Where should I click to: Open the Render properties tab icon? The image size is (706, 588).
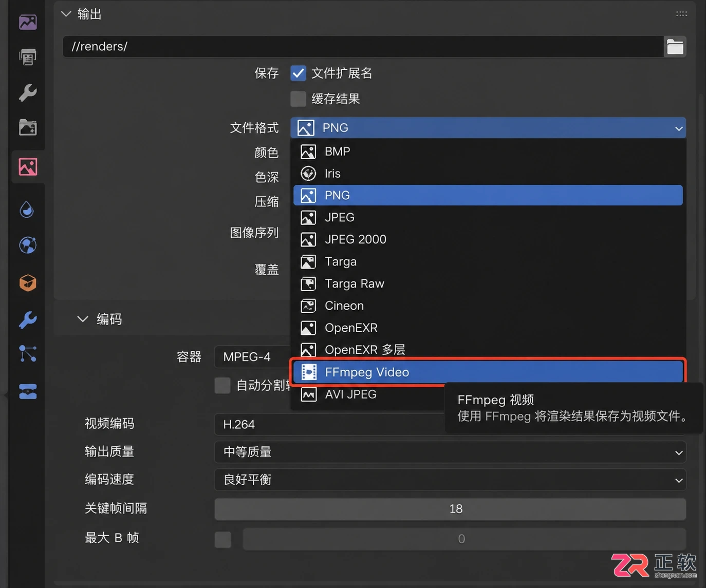point(28,22)
